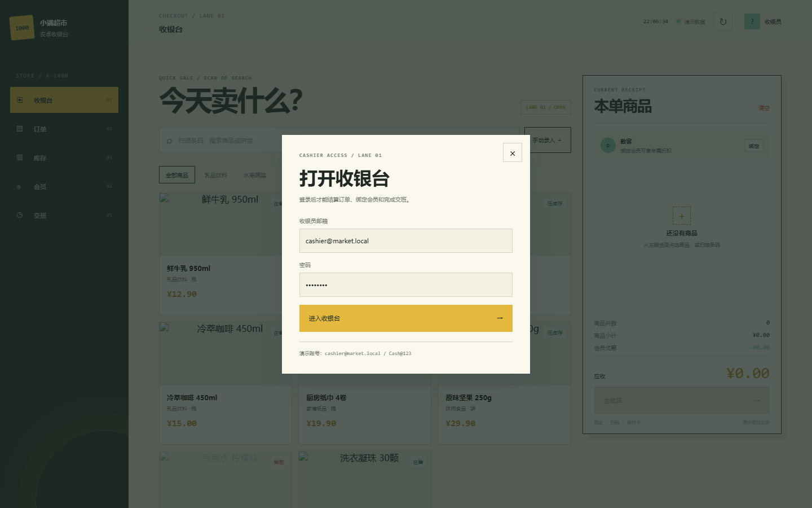Screen dimensions: 812x508
Task: Focus the password field in login dialog
Action: pos(405,284)
